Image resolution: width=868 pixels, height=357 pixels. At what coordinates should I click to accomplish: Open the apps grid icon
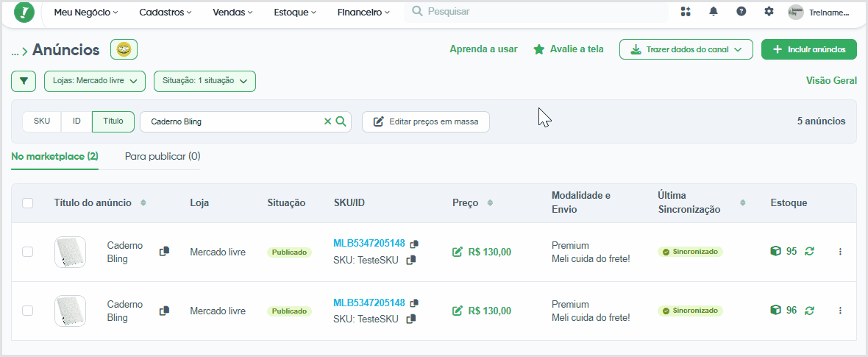pos(686,12)
